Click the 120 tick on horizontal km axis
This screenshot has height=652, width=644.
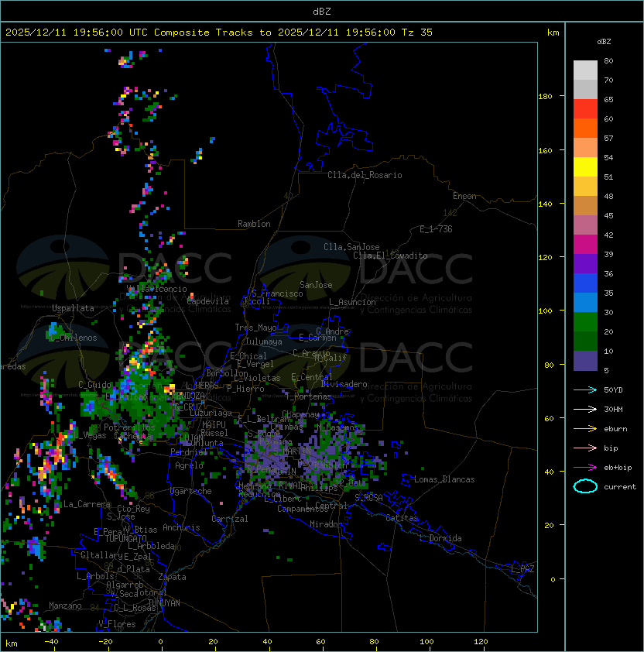pyautogui.click(x=481, y=642)
